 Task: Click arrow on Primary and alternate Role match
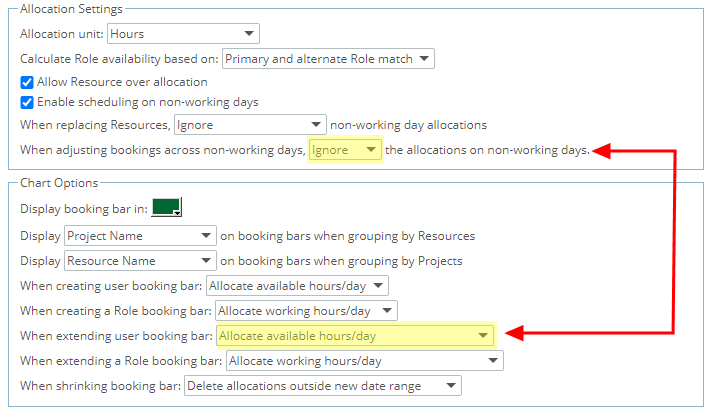point(424,59)
